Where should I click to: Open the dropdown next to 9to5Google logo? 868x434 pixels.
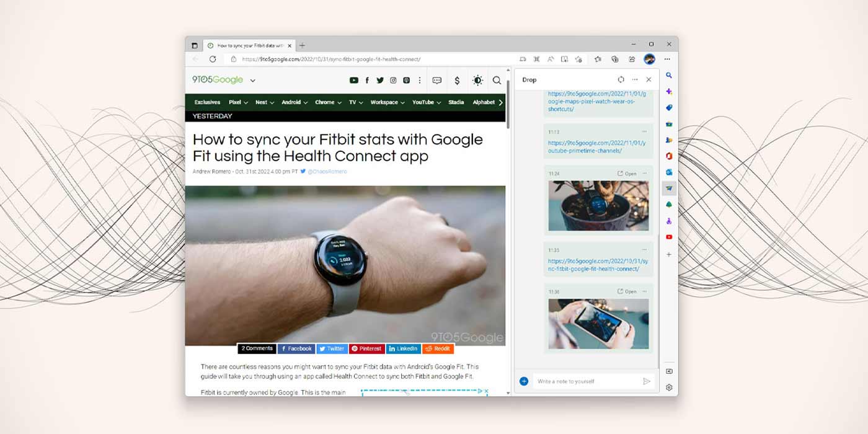(253, 81)
